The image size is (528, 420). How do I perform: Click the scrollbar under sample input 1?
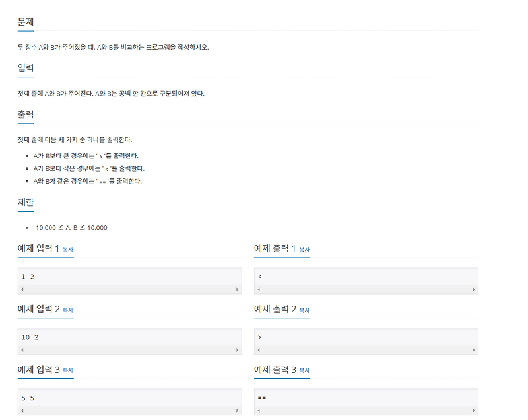[129, 288]
